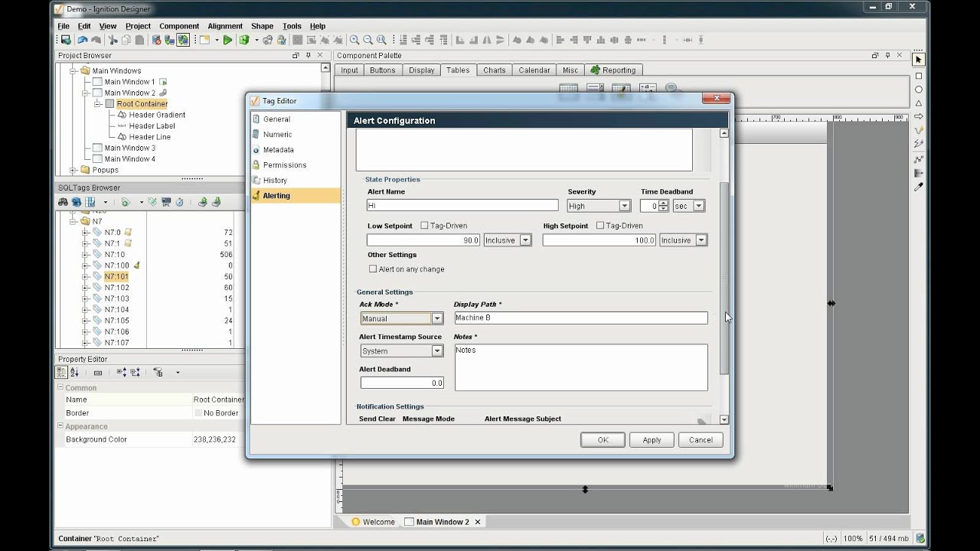Select Main Window 3 in Project Browser
The width and height of the screenshot is (980, 551).
point(129,148)
